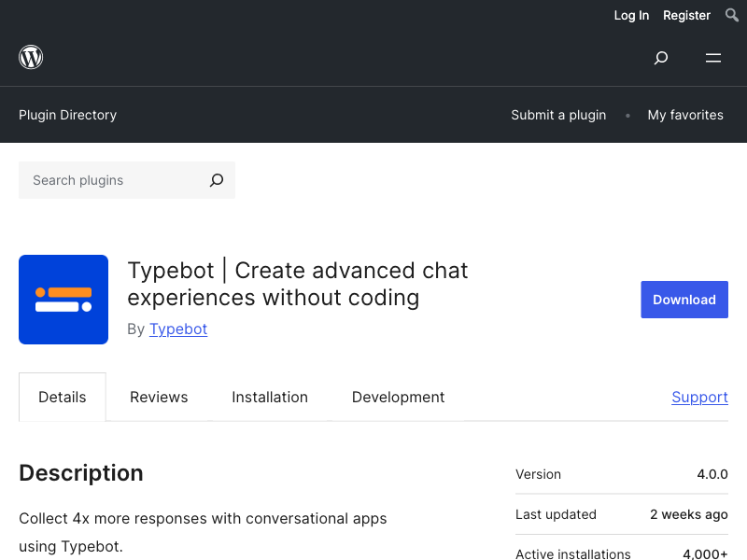
Task: Open Submit a plugin page
Action: [x=558, y=115]
